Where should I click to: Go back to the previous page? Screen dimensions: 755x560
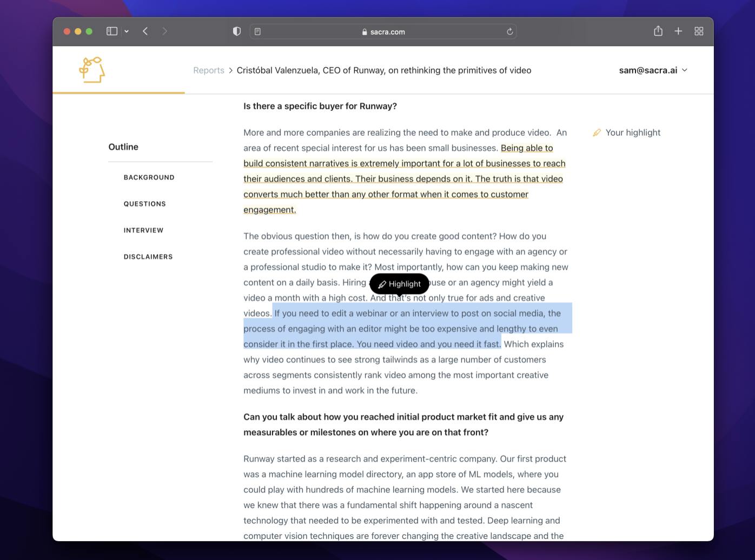tap(145, 31)
